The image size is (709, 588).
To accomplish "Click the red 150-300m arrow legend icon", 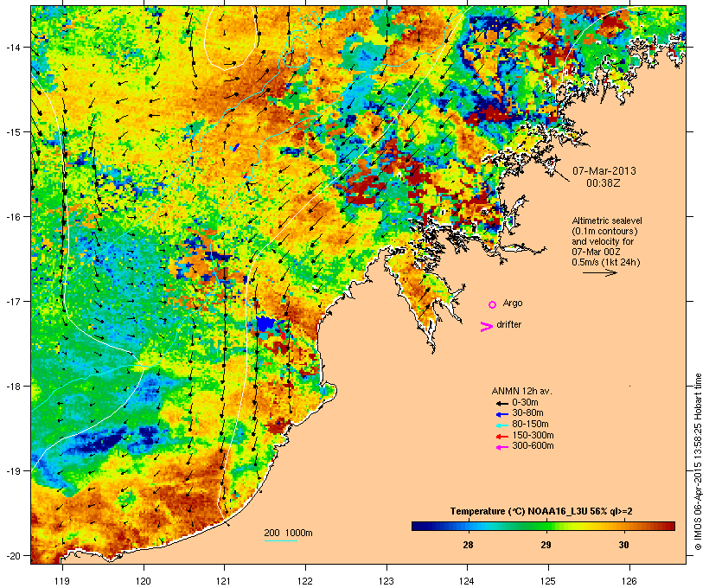I will (501, 437).
